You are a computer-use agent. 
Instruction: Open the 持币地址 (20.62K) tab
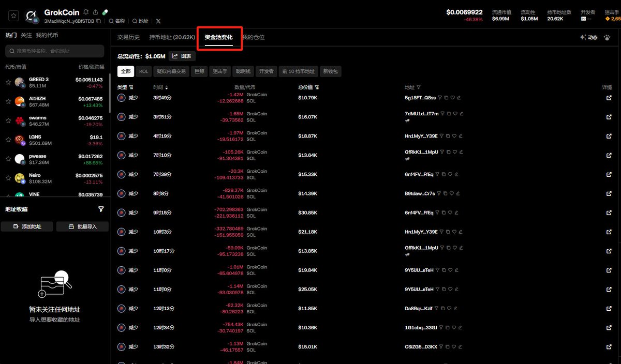[172, 37]
